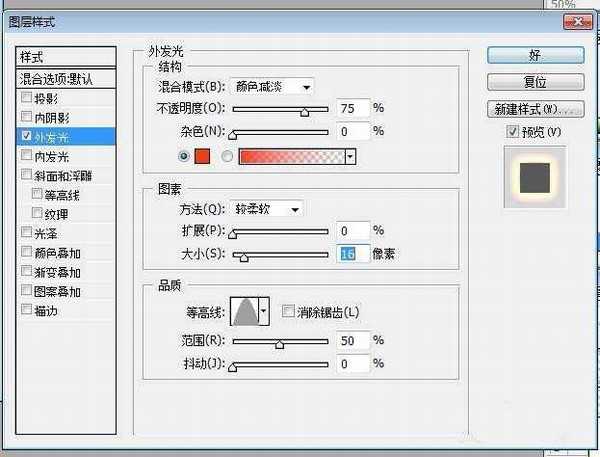The image size is (600, 457).
Task: Close the 图层样式 dialog
Action: click(578, 22)
